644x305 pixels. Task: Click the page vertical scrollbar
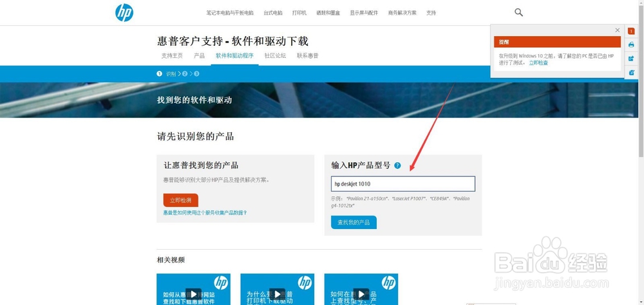(641, 82)
